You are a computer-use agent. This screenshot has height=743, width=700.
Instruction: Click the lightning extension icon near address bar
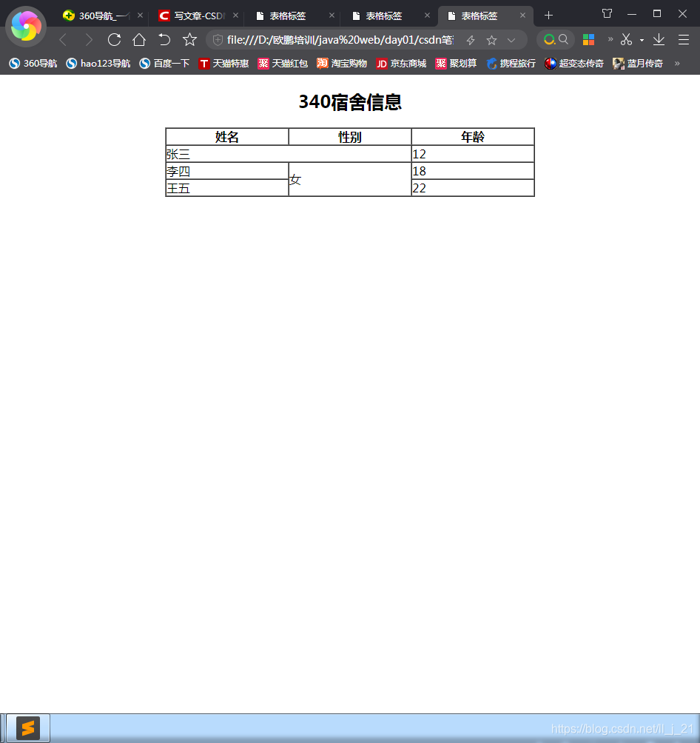471,39
